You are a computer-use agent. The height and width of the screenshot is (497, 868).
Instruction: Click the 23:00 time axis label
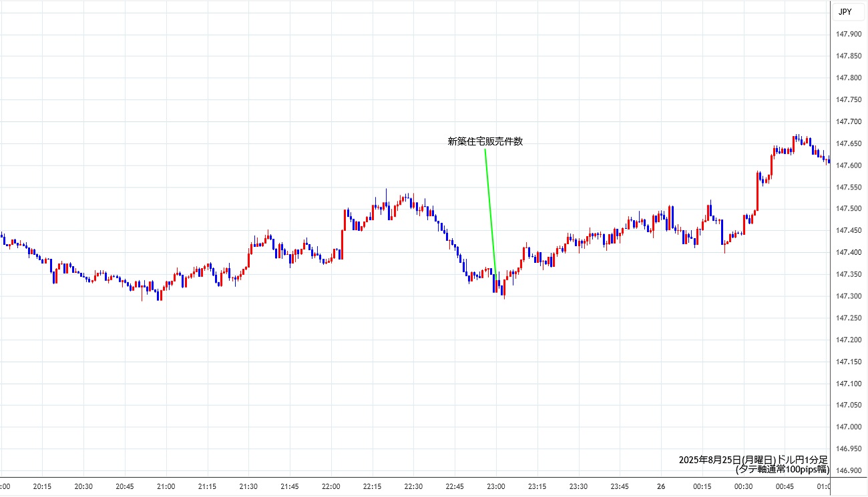point(495,487)
